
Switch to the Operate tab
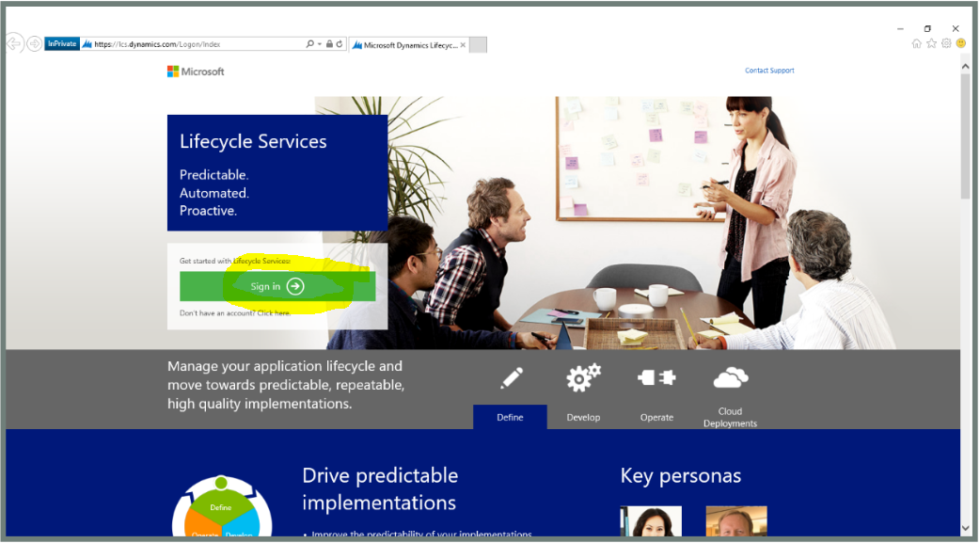pyautogui.click(x=656, y=417)
